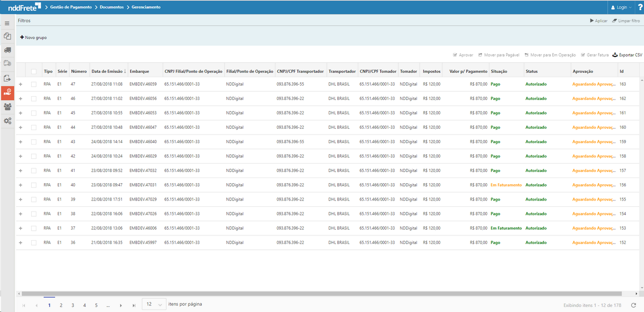Go to page 3 in pagination
644x312 pixels.
click(73, 305)
